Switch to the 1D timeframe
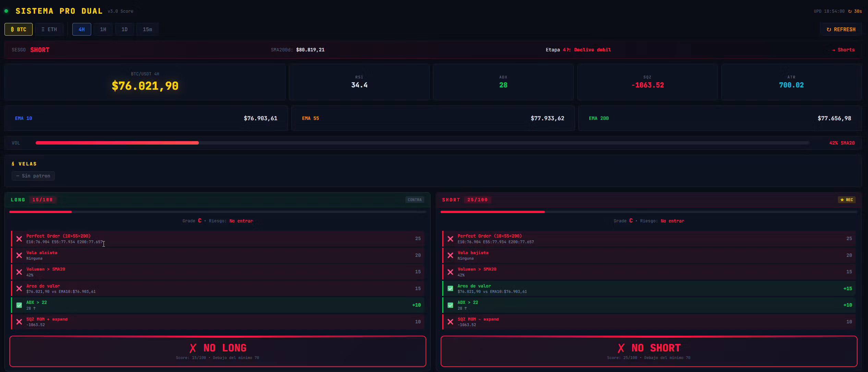Viewport: 868px width, 372px height. (x=124, y=29)
